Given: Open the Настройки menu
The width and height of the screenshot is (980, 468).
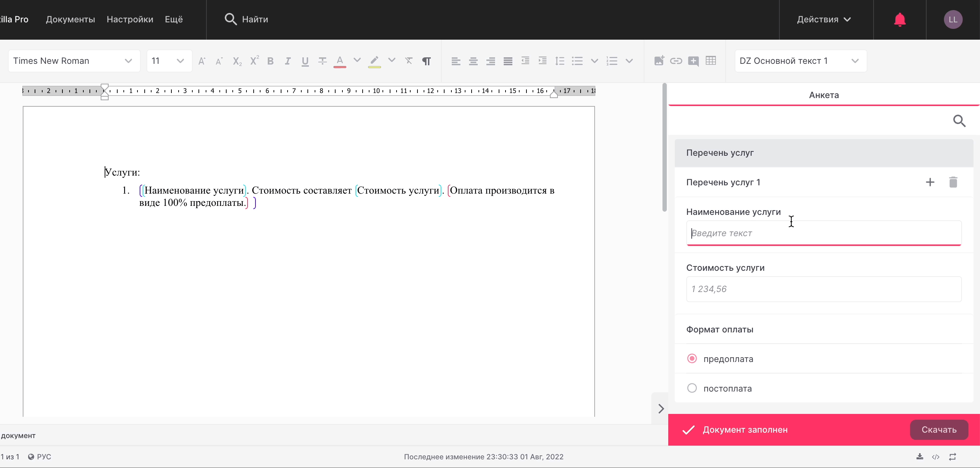Looking at the screenshot, I should pos(130,19).
